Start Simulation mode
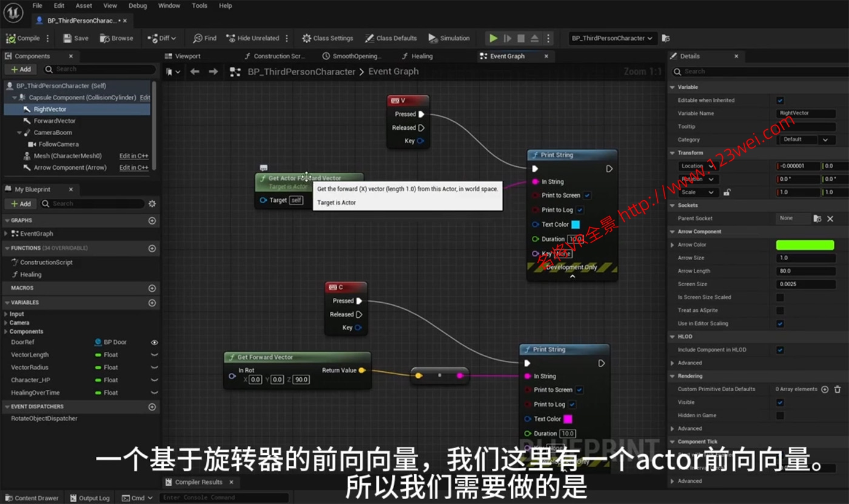 449,38
